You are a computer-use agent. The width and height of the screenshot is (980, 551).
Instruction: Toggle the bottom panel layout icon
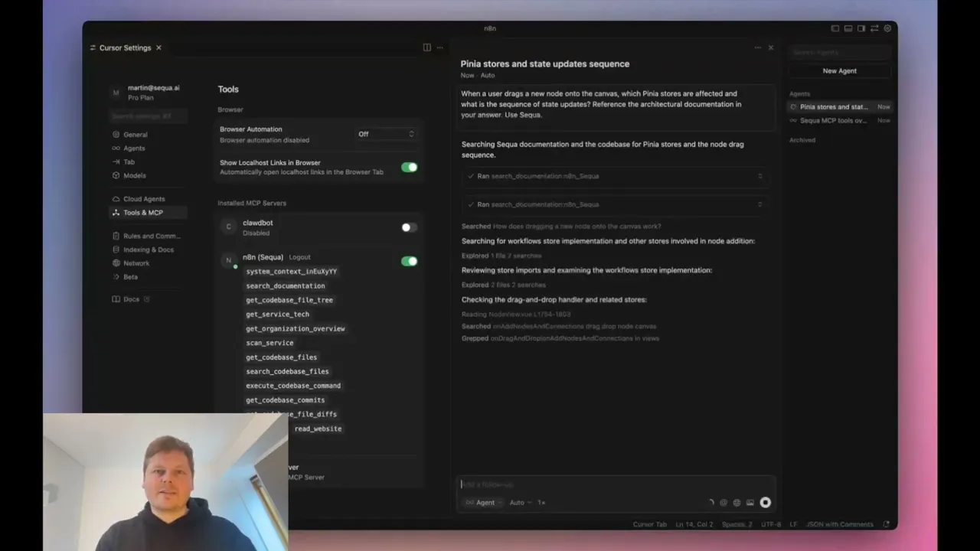(848, 28)
